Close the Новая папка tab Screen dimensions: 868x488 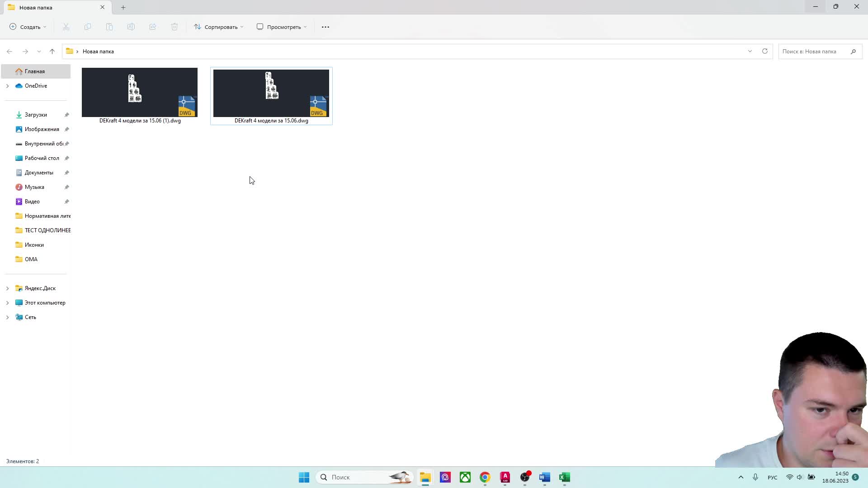point(102,7)
